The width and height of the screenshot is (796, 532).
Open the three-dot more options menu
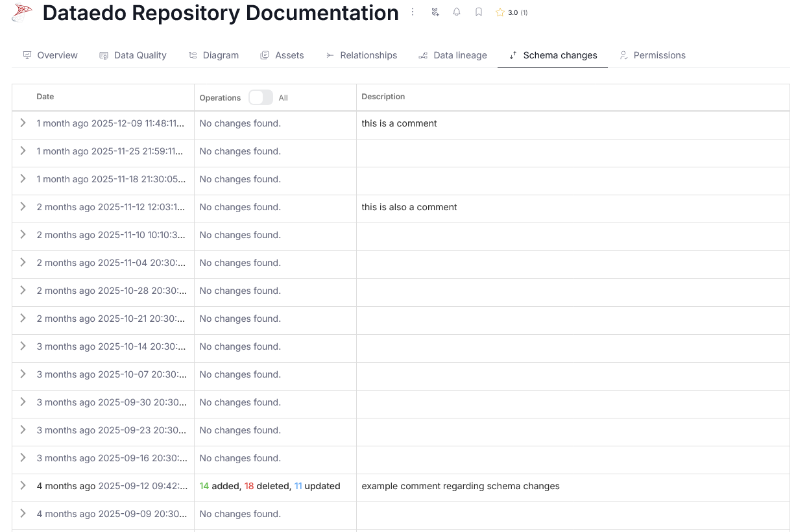(413, 12)
